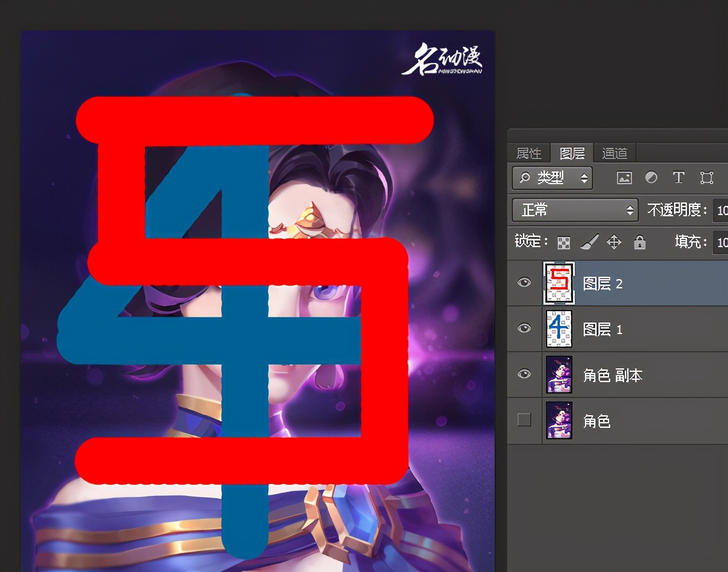Image resolution: width=728 pixels, height=572 pixels.
Task: Switch to the 图层 tab
Action: [x=572, y=153]
